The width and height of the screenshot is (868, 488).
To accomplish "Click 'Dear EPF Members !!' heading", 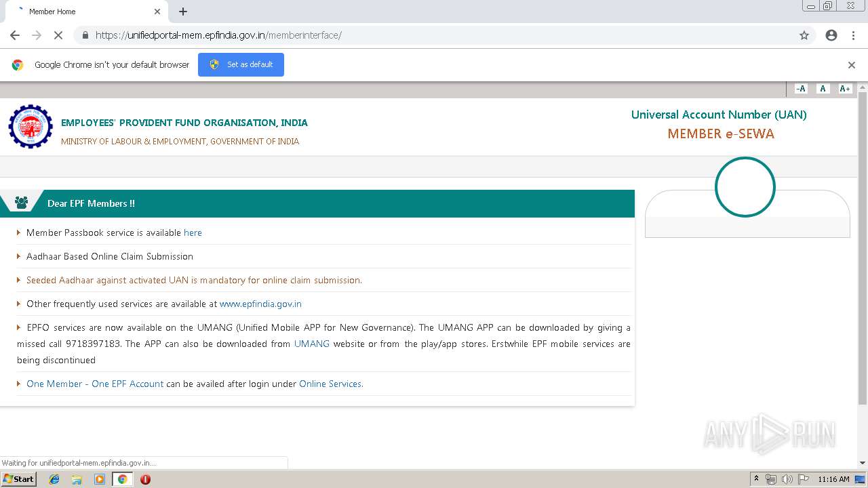I will 91,203.
